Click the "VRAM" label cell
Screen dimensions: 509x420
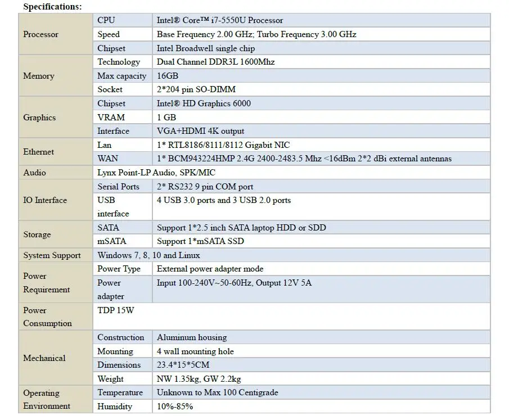[123, 117]
